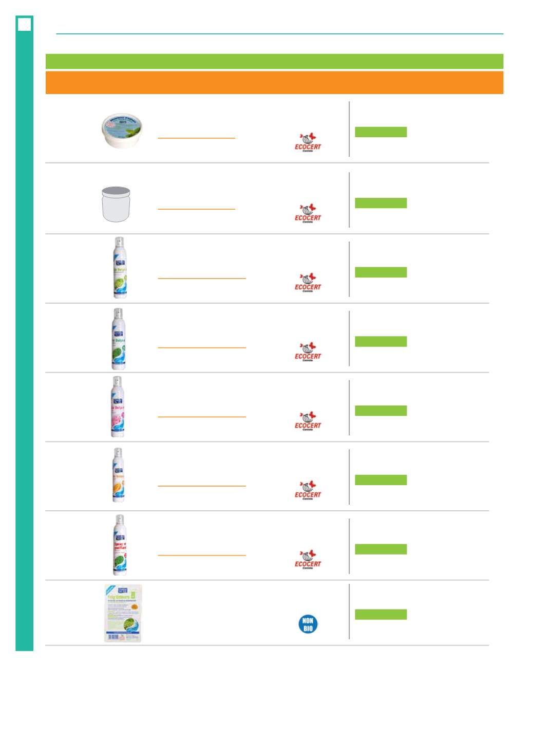534x756 pixels.
Task: Click the white square in teal sidebar
Action: [24, 24]
